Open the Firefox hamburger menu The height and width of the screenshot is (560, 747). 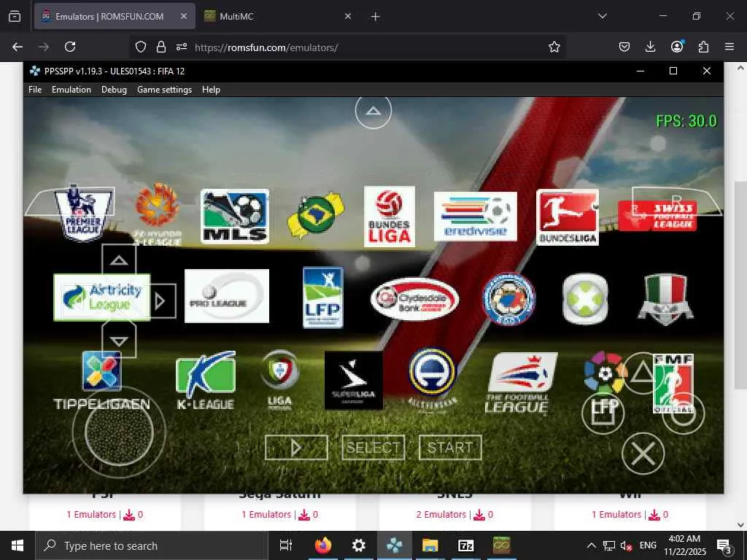729,47
